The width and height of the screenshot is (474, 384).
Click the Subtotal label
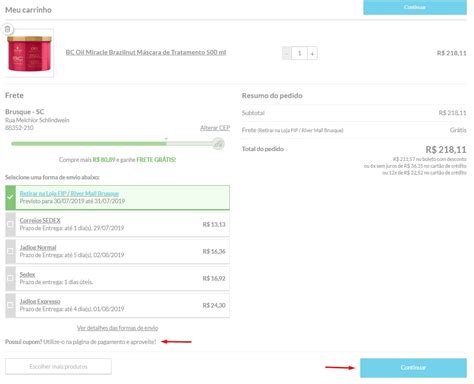[253, 113]
